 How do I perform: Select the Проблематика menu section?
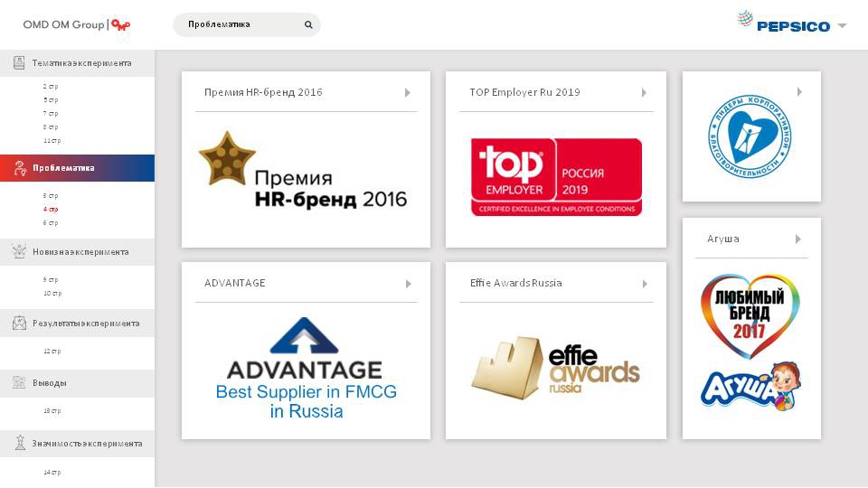coord(78,168)
